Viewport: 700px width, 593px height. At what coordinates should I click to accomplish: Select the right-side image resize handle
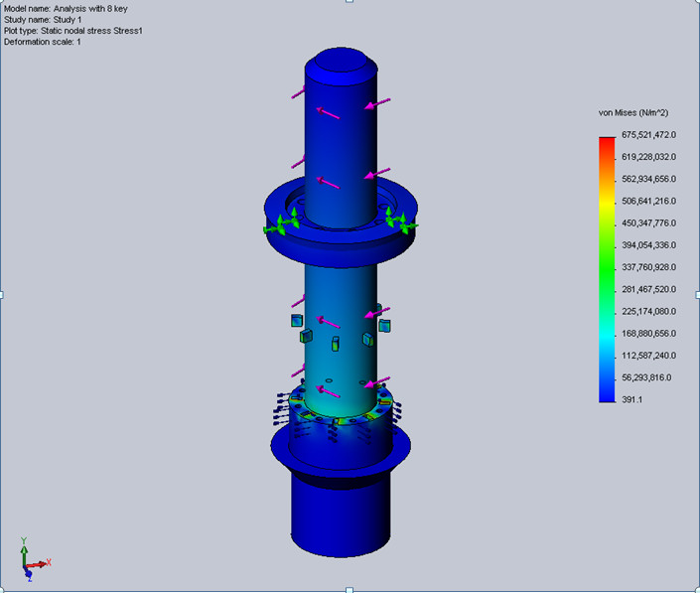tap(698, 295)
